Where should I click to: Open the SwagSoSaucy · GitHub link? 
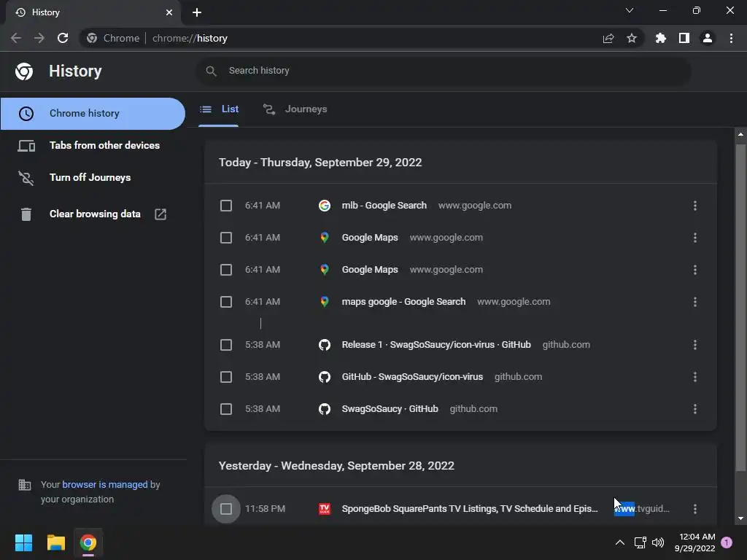point(390,408)
